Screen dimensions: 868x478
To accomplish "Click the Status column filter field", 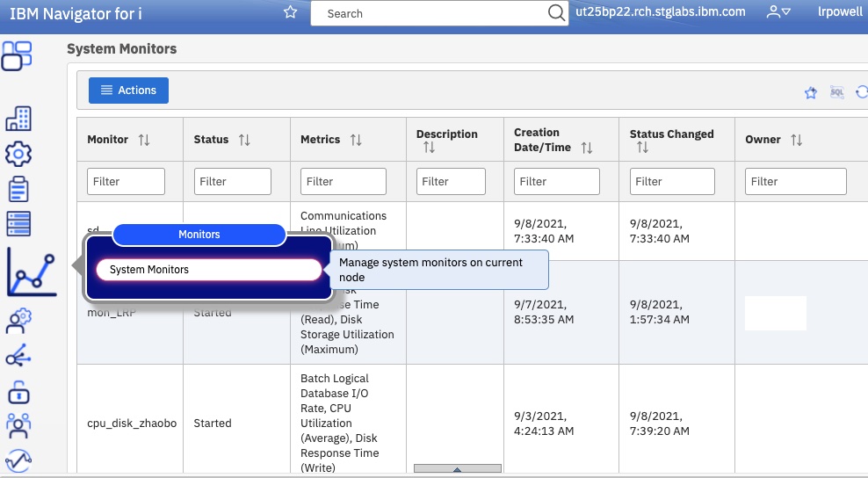I will point(233,181).
